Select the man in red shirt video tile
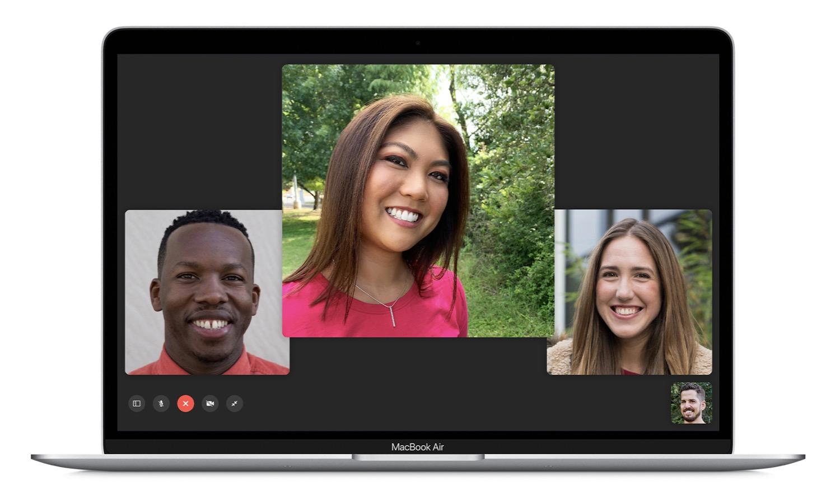This screenshot has width=840, height=504. [x=207, y=292]
